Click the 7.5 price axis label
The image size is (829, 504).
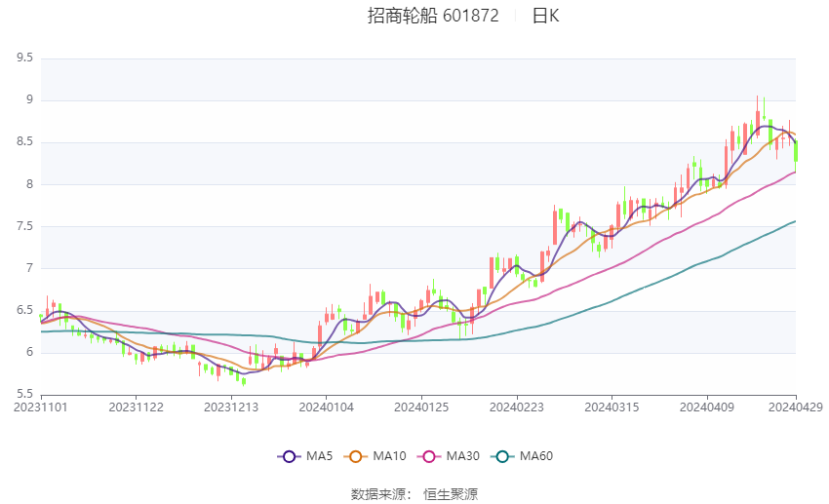pyautogui.click(x=24, y=226)
